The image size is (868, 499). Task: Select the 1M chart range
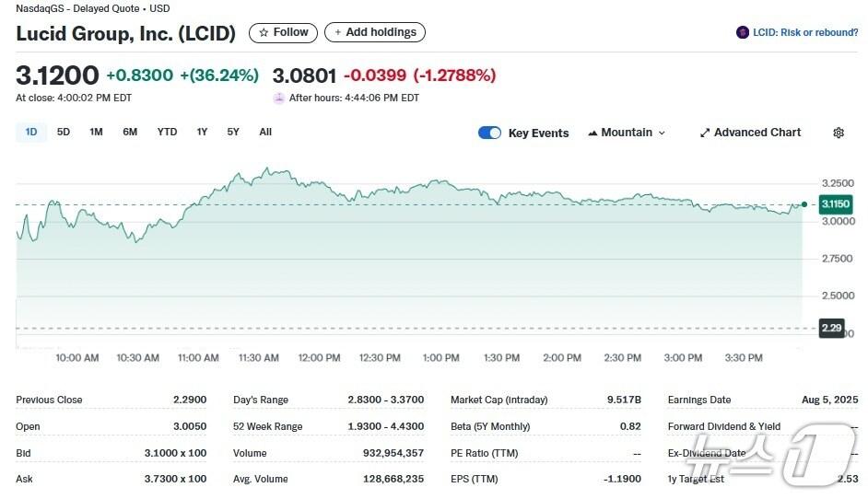coord(96,132)
